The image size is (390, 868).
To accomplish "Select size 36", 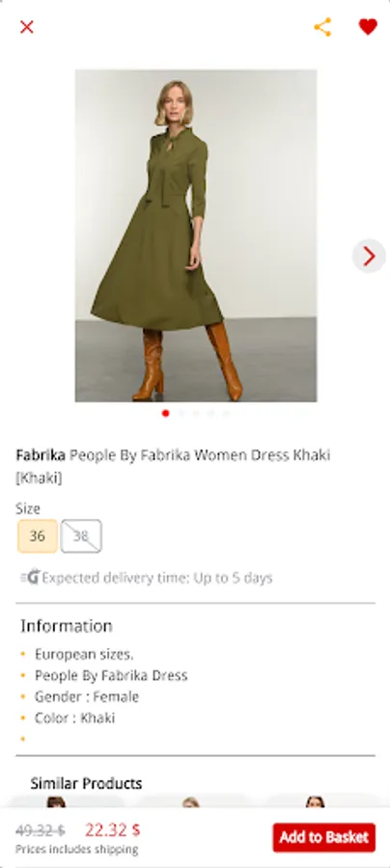I will (x=38, y=536).
